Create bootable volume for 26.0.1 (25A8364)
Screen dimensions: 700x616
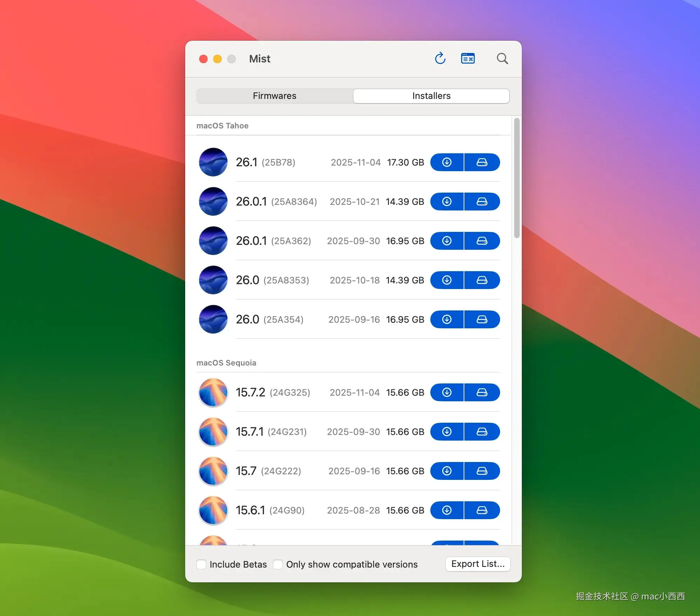tap(482, 201)
